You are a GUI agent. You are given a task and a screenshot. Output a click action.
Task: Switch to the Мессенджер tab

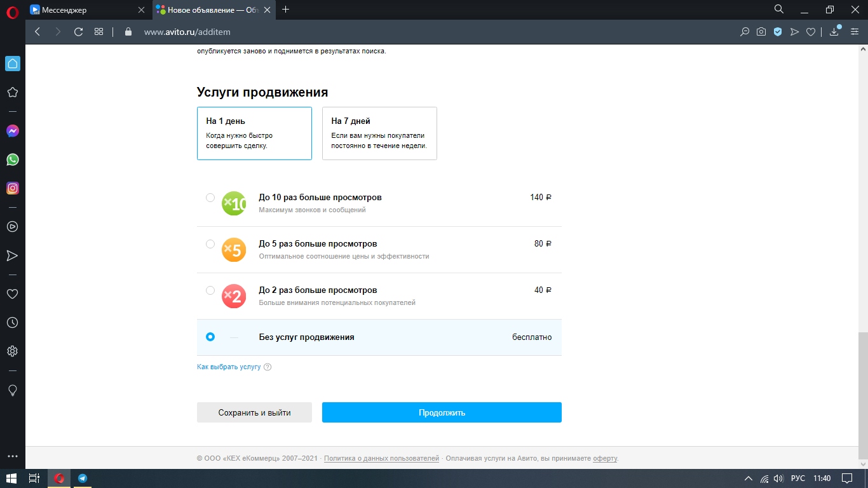pos(87,10)
